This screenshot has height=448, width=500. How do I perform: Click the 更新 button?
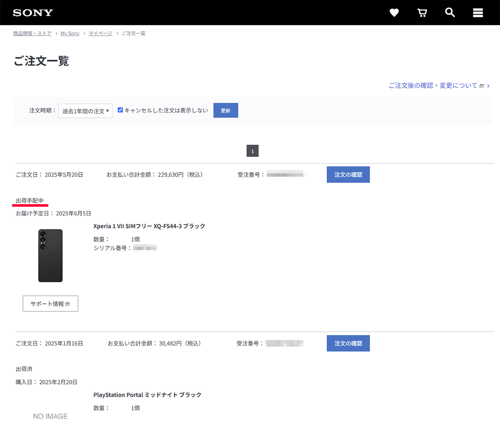click(x=226, y=110)
